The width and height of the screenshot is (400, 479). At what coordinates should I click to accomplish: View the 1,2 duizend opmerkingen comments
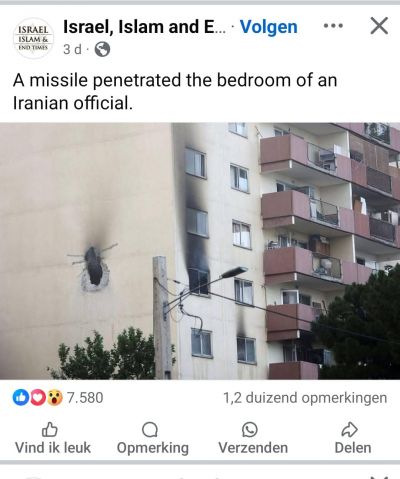click(x=305, y=398)
